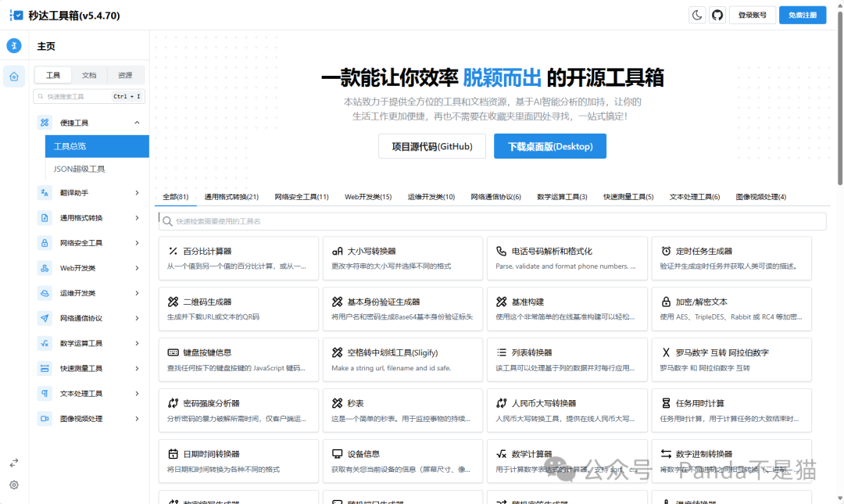The image size is (844, 504).
Task: Click the 任务用时计算 hourglass icon
Action: tap(666, 402)
